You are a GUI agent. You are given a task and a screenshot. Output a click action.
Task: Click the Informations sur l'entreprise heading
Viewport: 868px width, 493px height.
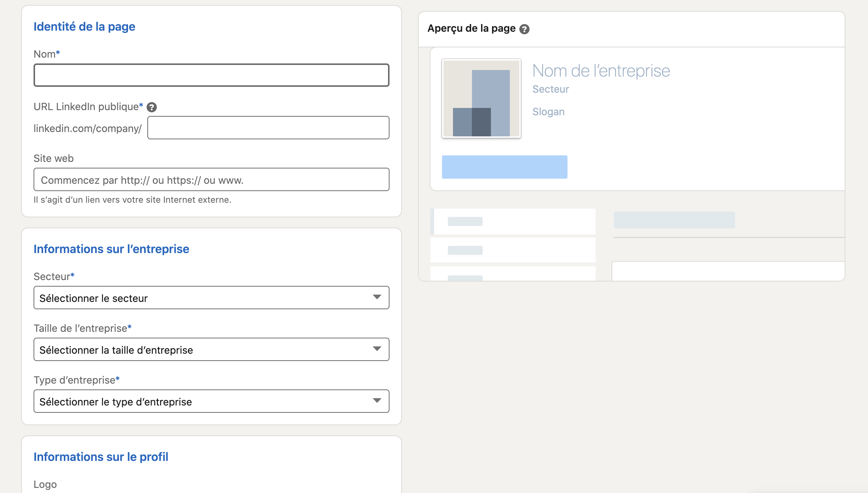[x=111, y=249]
